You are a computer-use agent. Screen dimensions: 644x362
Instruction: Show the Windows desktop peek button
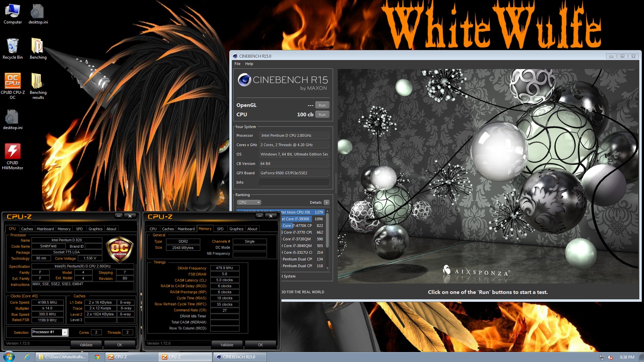(x=641, y=357)
